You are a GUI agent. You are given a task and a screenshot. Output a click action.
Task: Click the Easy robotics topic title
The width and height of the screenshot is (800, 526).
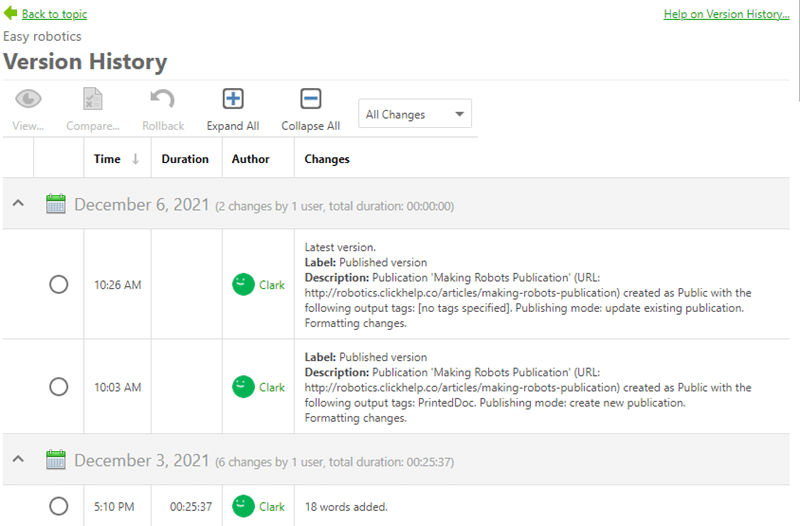click(x=42, y=37)
